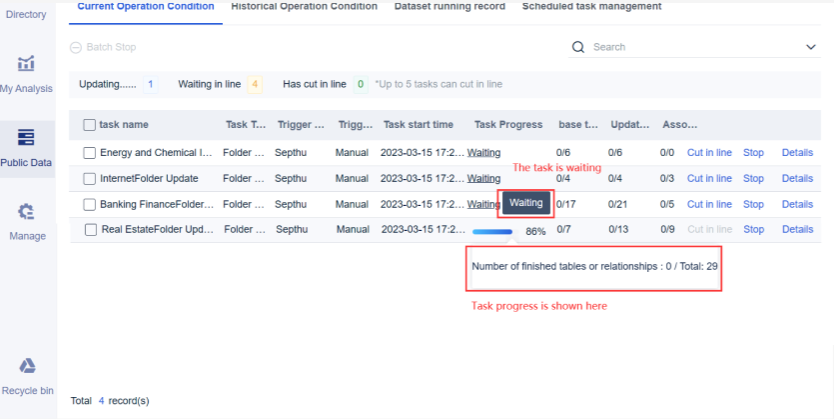Image resolution: width=834 pixels, height=419 pixels.
Task: View Details of Energy and Chemical task
Action: pyautogui.click(x=797, y=153)
